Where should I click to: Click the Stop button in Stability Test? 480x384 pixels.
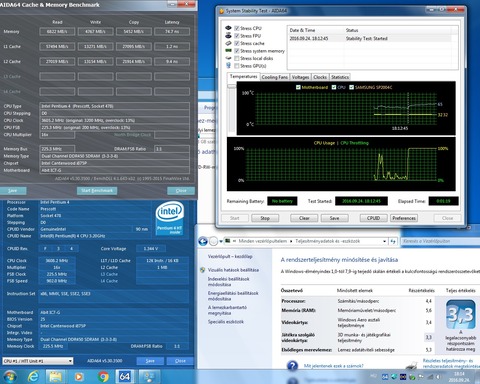tap(265, 218)
